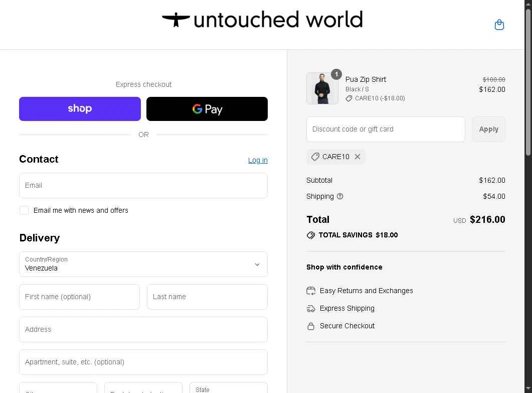Click the Apply discount button
The image size is (532, 393).
pyautogui.click(x=488, y=129)
